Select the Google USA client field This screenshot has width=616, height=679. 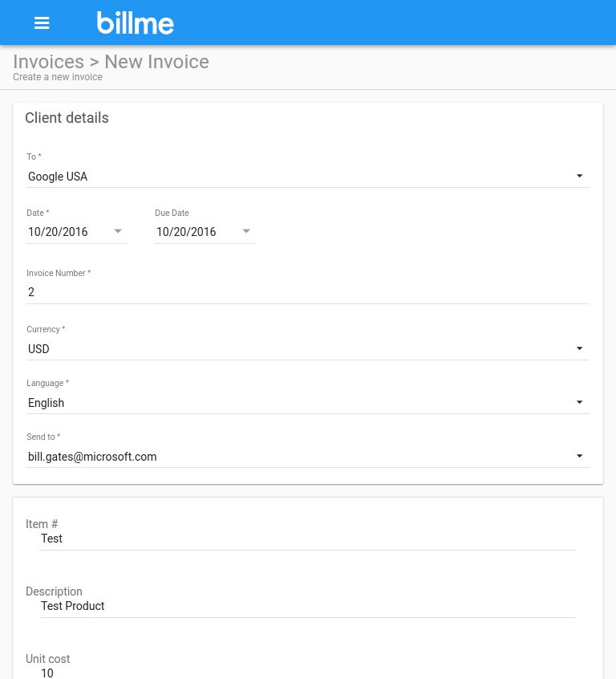pyautogui.click(x=308, y=177)
